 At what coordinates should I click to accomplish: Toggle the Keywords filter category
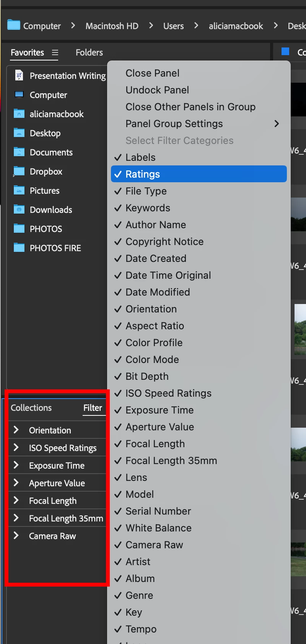pyautogui.click(x=199, y=208)
